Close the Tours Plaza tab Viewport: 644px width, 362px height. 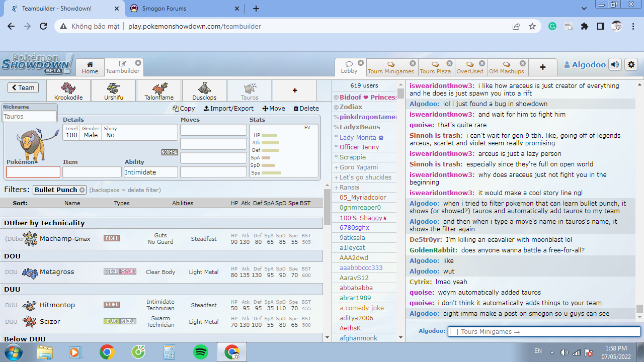coord(449,63)
